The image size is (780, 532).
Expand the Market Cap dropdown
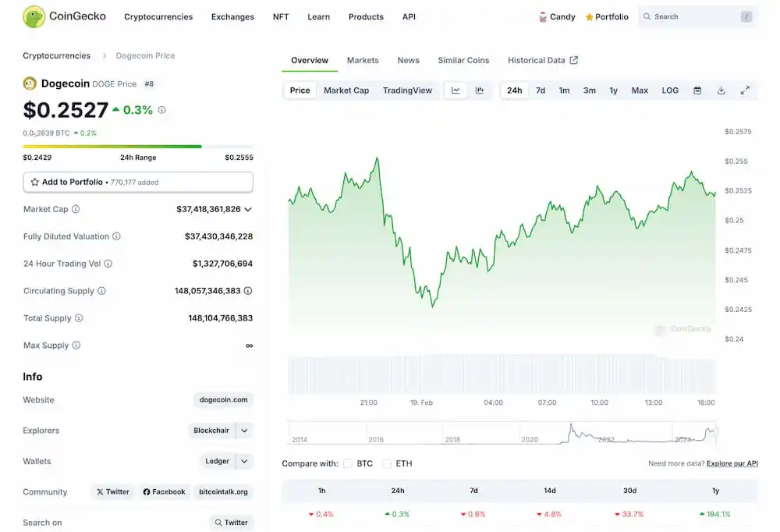pyautogui.click(x=248, y=209)
